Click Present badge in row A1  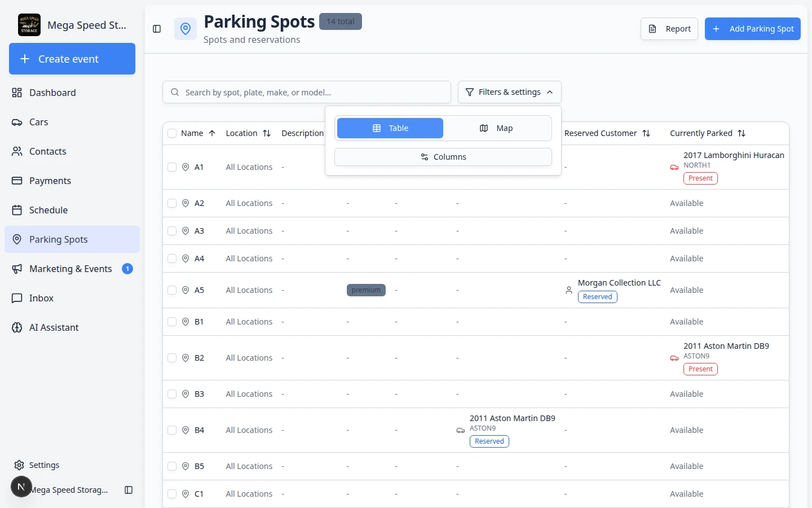pos(700,178)
